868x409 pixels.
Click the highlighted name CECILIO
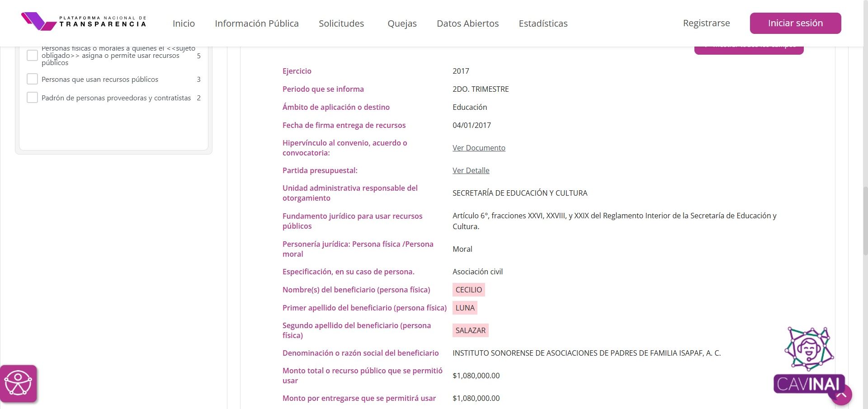(x=468, y=290)
